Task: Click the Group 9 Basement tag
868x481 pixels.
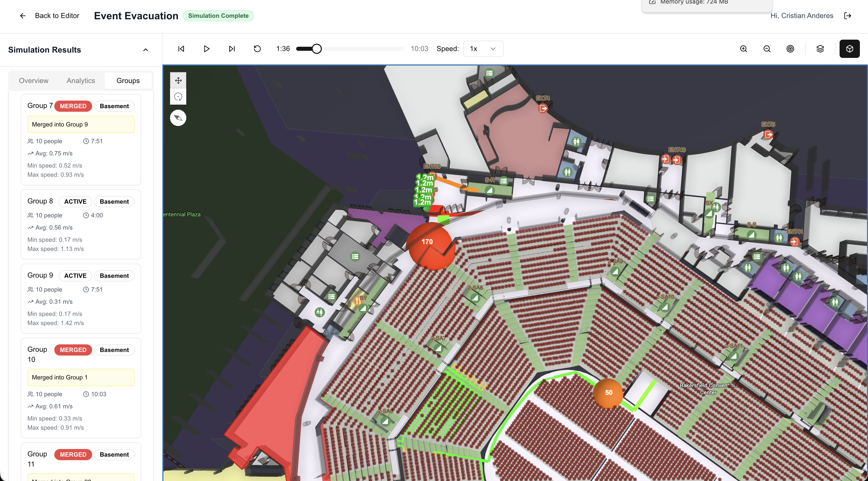Action: pos(114,276)
